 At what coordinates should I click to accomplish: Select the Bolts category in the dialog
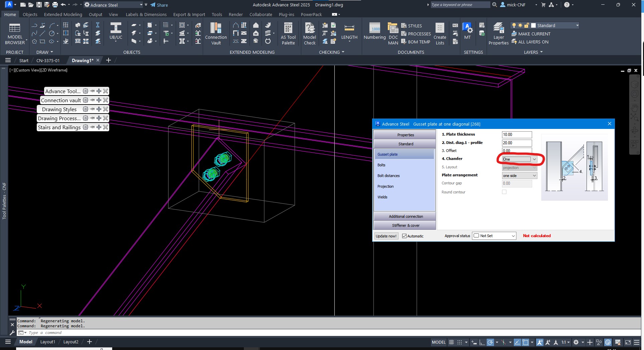[x=381, y=165]
